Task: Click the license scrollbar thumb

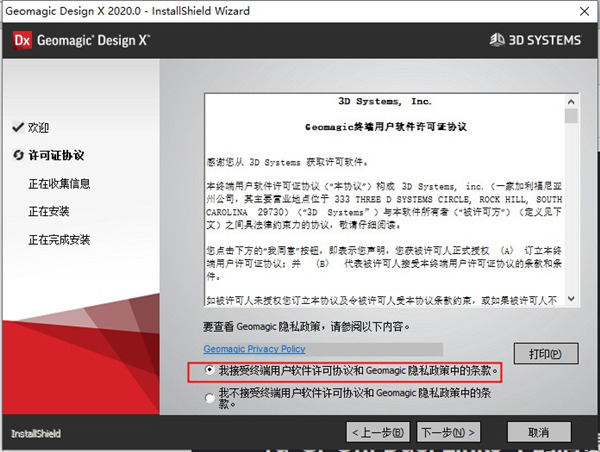Action: [x=571, y=116]
